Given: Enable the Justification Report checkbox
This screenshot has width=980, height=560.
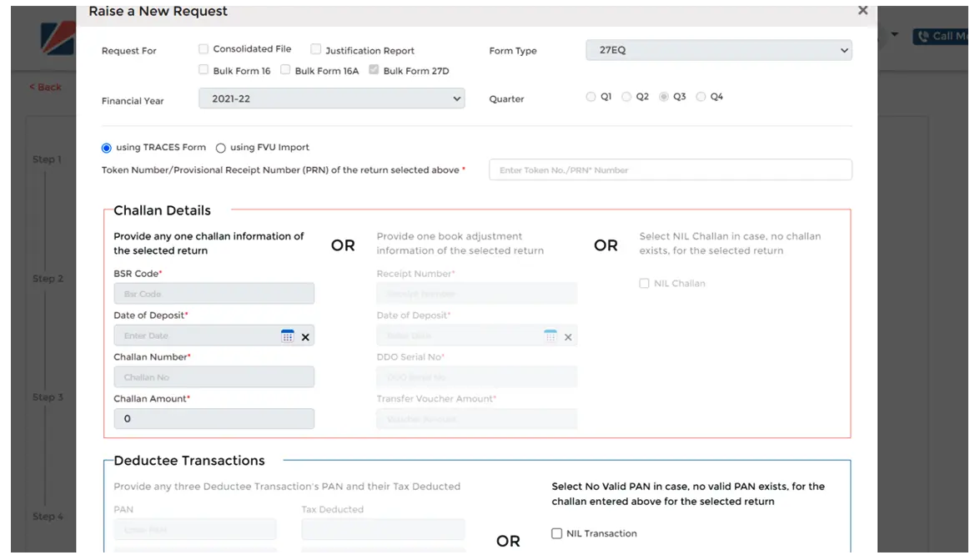Looking at the screenshot, I should click(316, 50).
